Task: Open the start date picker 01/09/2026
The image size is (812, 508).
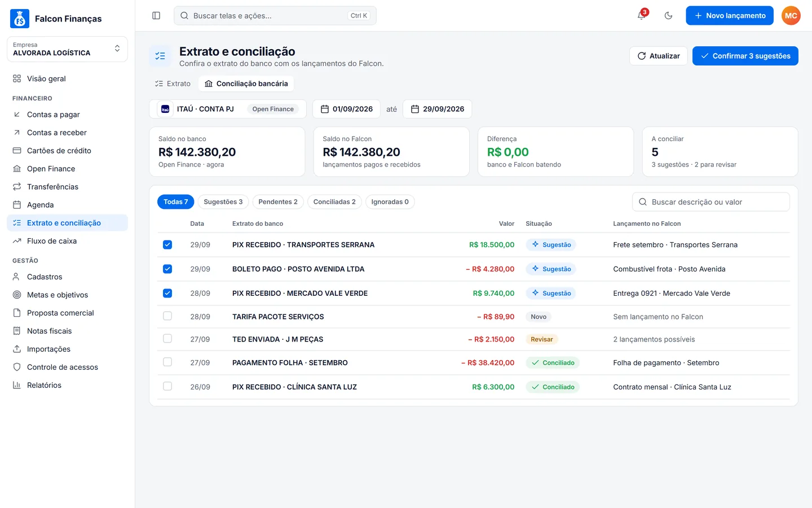Action: pos(347,109)
